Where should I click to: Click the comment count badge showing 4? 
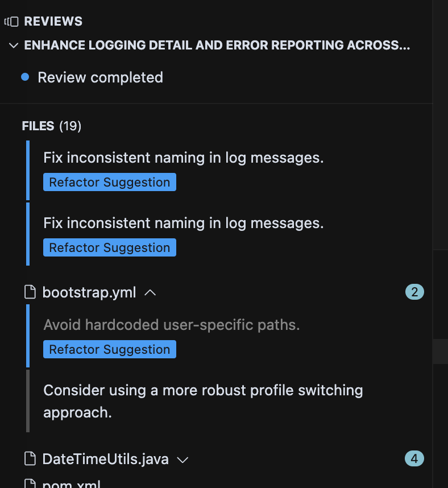[414, 458]
